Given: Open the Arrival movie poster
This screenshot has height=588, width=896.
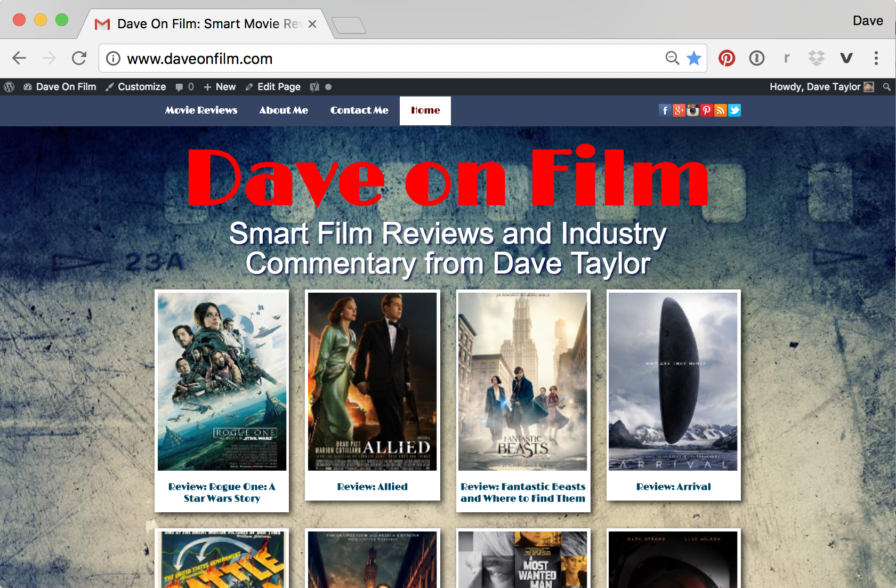Looking at the screenshot, I should tap(673, 382).
